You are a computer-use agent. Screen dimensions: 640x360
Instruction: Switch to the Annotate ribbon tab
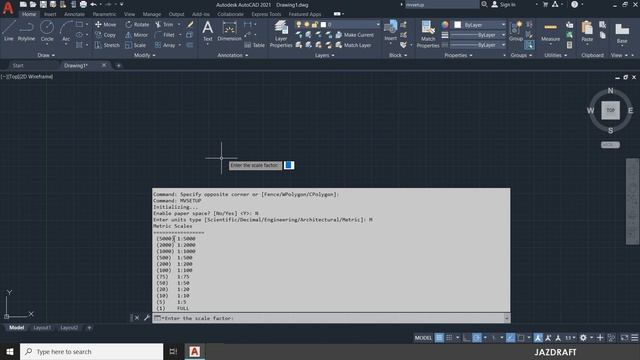[74, 14]
